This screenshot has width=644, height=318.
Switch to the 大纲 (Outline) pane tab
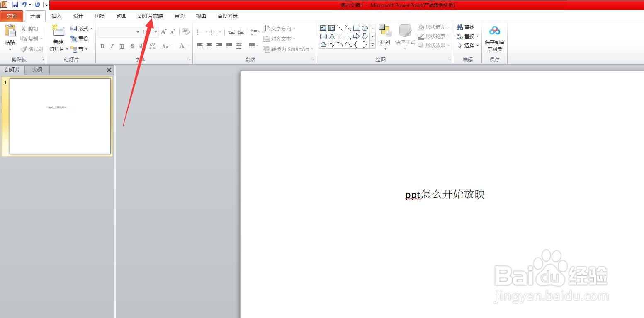coord(37,70)
